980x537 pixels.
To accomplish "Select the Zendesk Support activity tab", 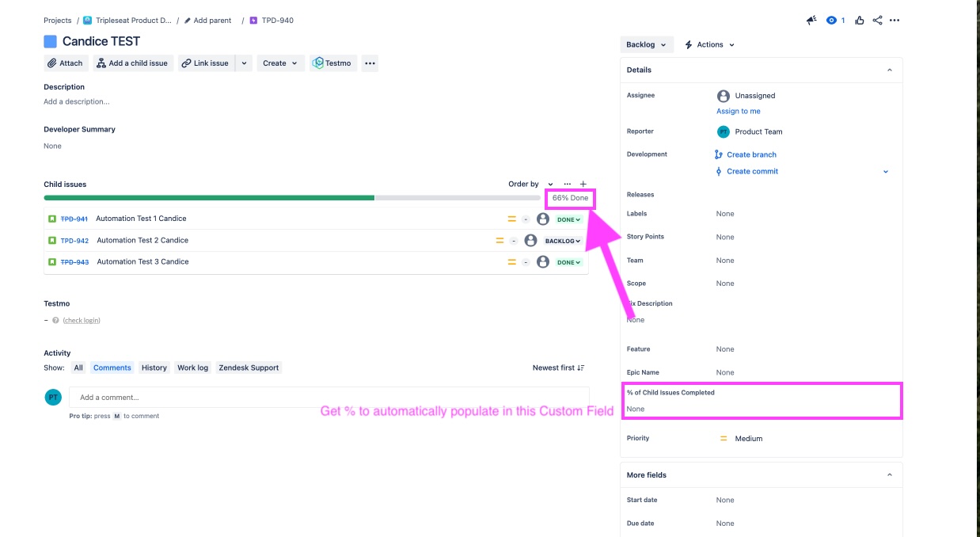I will pyautogui.click(x=249, y=368).
